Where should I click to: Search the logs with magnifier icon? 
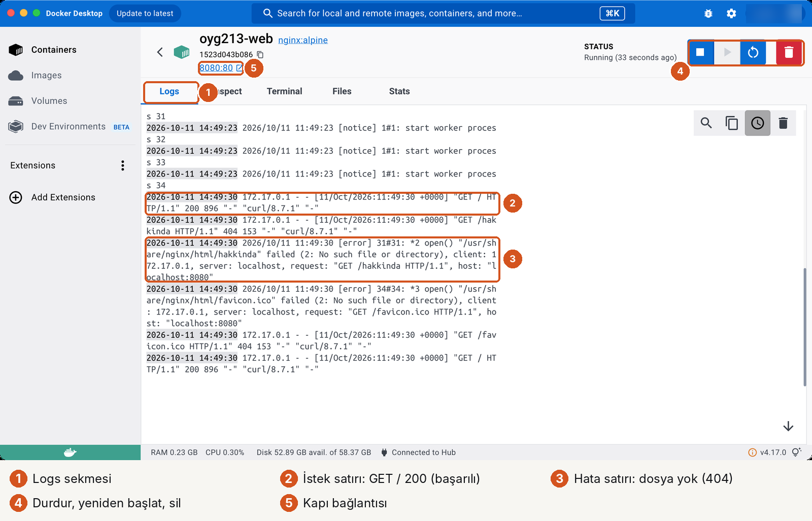click(706, 123)
